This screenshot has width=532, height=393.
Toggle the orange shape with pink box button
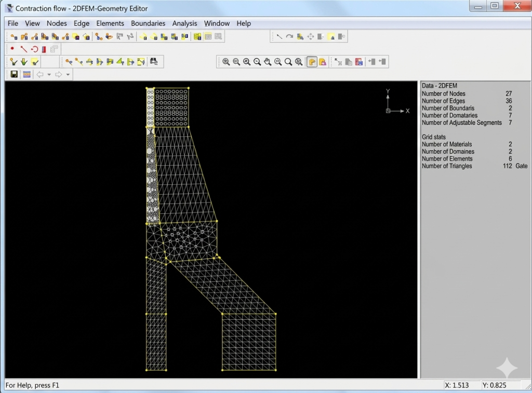click(x=322, y=62)
